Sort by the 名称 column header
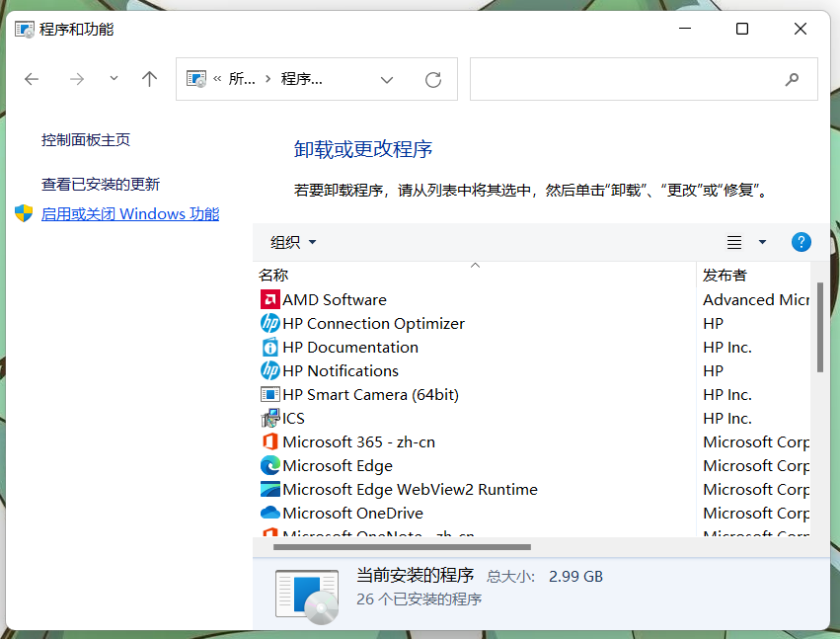The image size is (840, 639). tap(474, 275)
